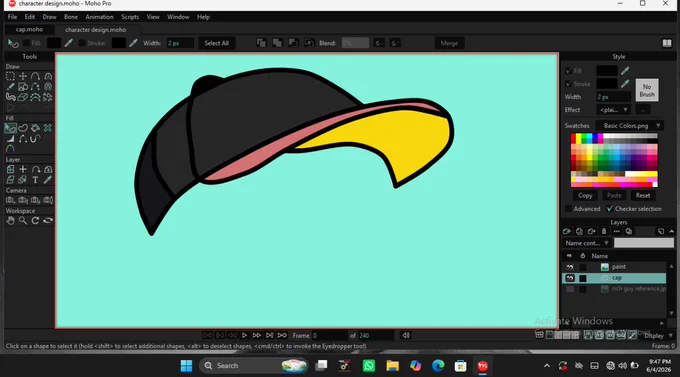Image resolution: width=680 pixels, height=377 pixels.
Task: Click the New Layer icon in Layers
Action: pyautogui.click(x=567, y=231)
